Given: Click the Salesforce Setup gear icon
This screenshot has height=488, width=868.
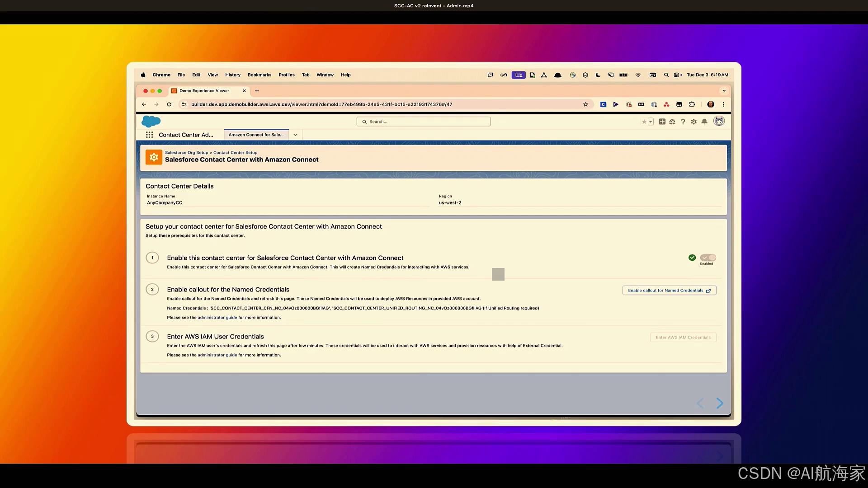Looking at the screenshot, I should click(693, 122).
